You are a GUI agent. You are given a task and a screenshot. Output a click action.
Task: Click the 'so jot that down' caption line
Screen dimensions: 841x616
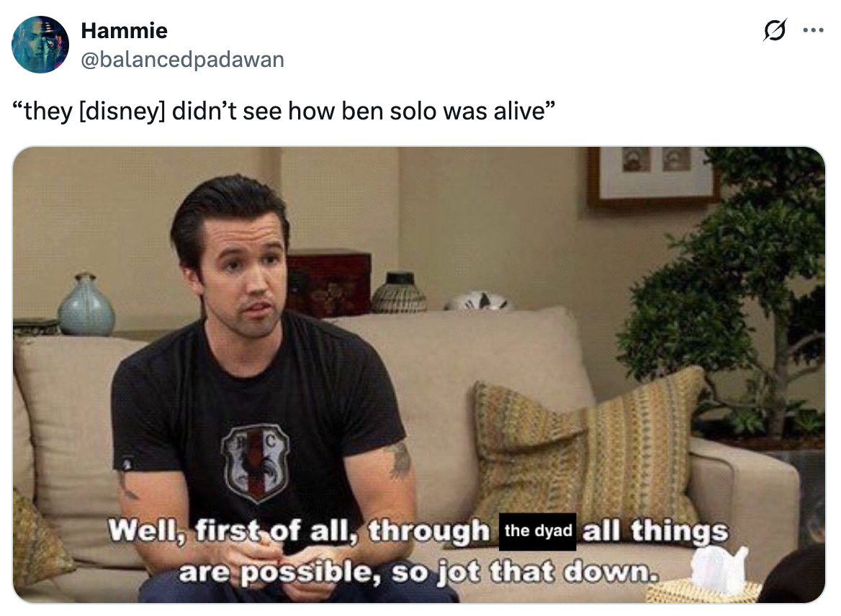pyautogui.click(x=418, y=573)
